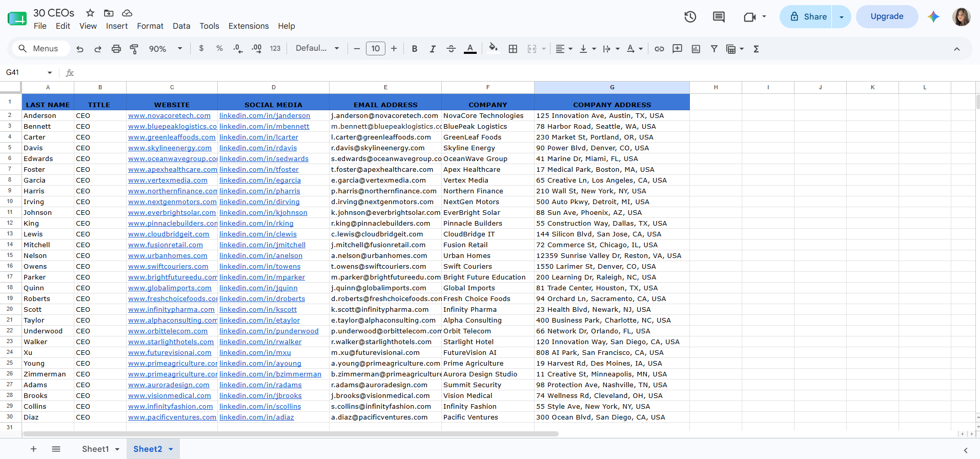The height and width of the screenshot is (459, 980).
Task: Click the insert link icon
Action: pyautogui.click(x=659, y=49)
